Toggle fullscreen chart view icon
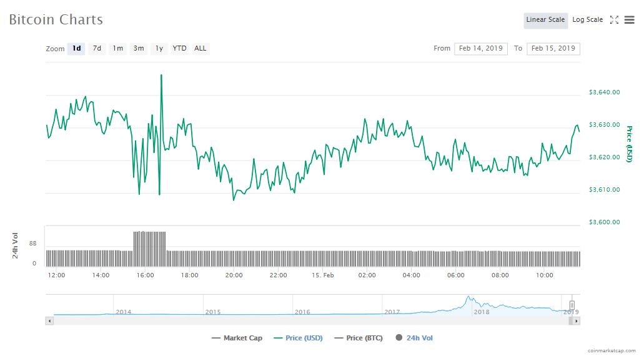644x361 pixels. (614, 20)
